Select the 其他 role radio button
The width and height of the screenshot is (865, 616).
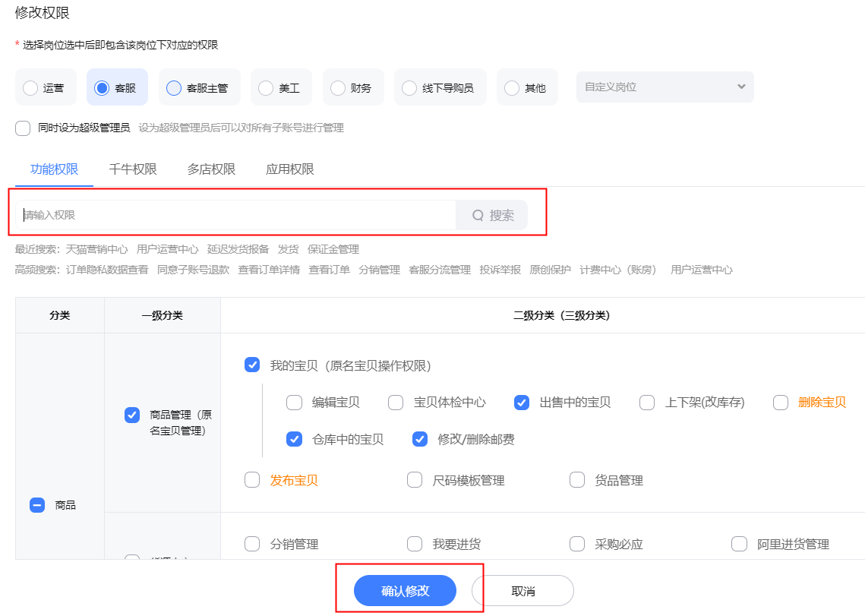pos(512,88)
